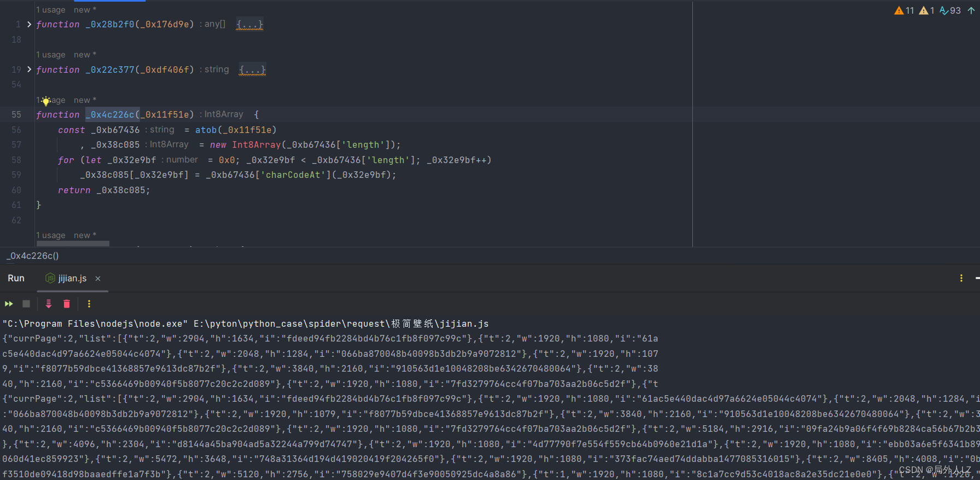Viewport: 980px width, 480px height.
Task: Open the 1 weak warning indicator
Action: coord(927,10)
